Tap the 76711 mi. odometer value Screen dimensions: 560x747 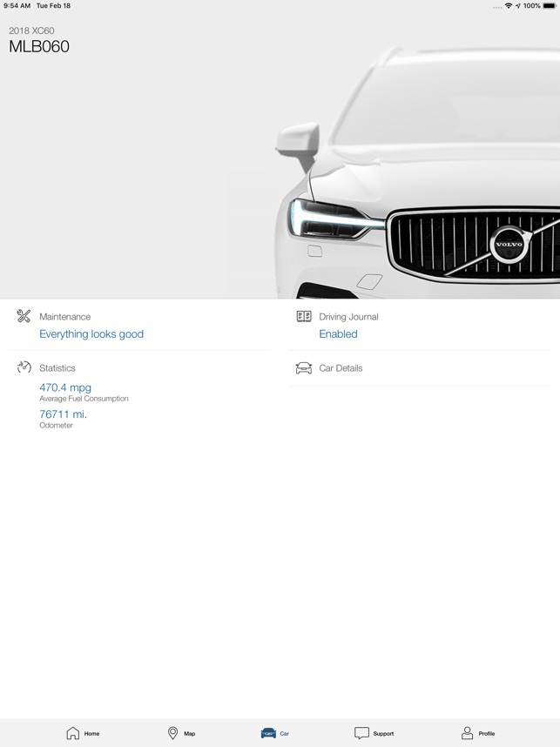63,414
